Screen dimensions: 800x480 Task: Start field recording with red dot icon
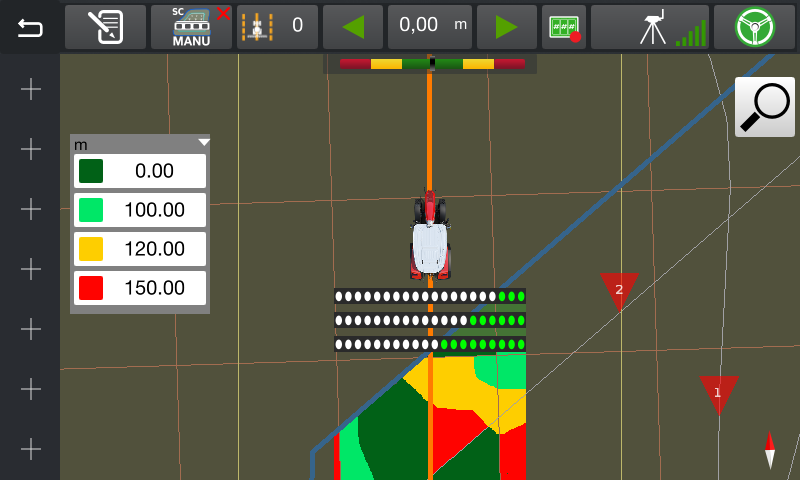tap(563, 27)
